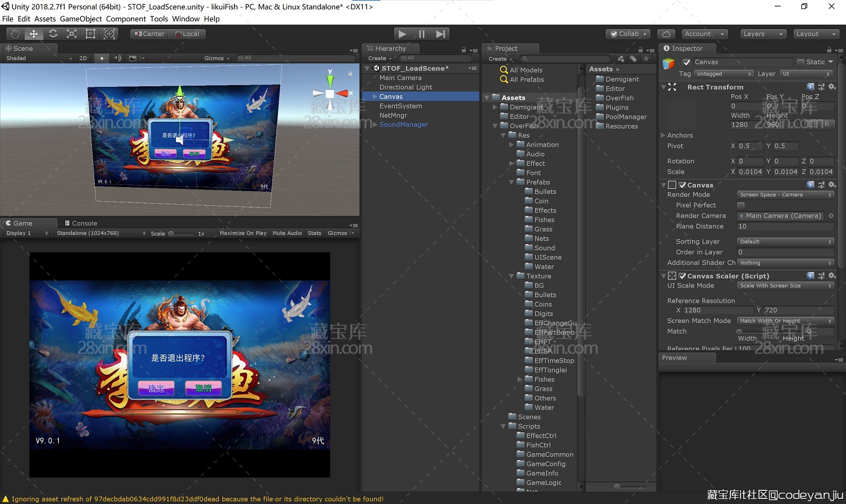Click the Collab button
This screenshot has height=504, width=846.
628,34
